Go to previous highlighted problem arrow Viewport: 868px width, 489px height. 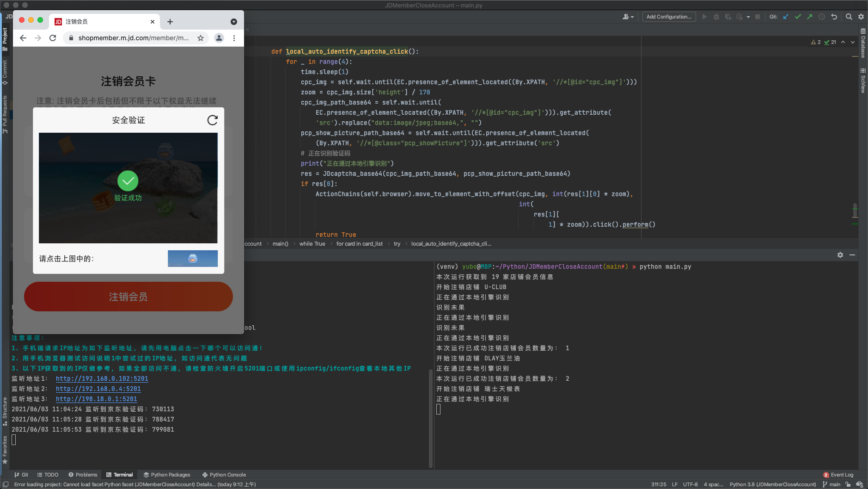point(843,42)
